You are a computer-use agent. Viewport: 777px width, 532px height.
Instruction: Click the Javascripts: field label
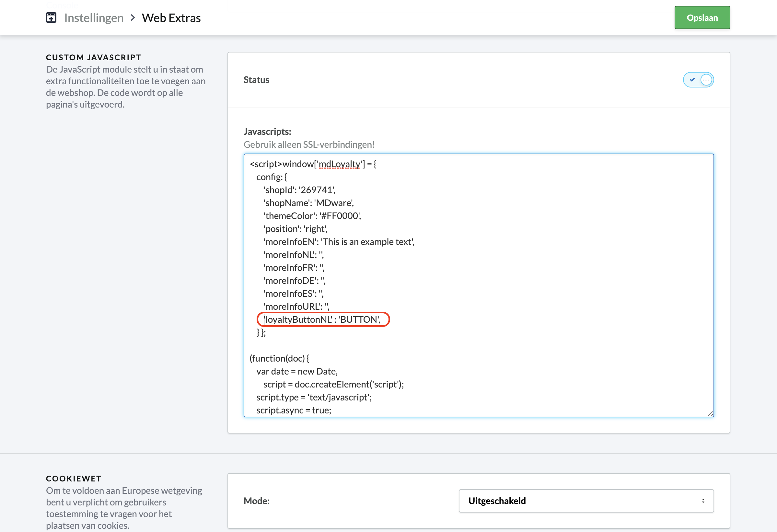[x=267, y=132]
